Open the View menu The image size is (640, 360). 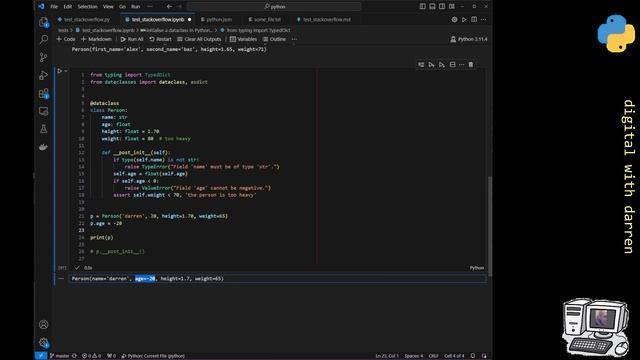pos(108,7)
